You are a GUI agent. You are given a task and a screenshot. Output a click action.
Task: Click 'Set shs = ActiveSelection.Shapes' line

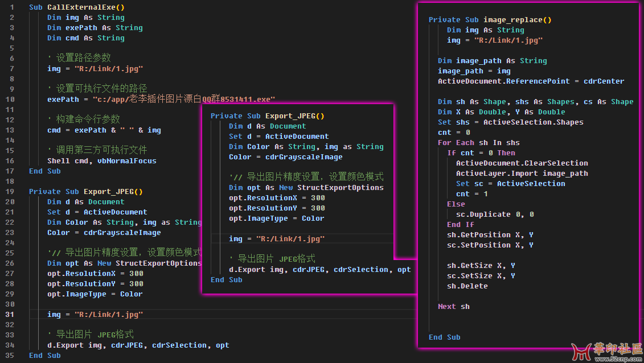click(511, 122)
